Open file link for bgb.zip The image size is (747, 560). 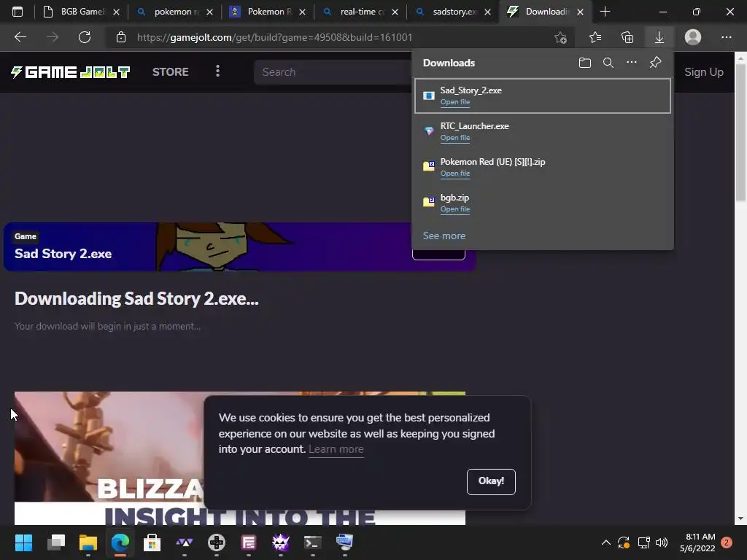pyautogui.click(x=455, y=209)
